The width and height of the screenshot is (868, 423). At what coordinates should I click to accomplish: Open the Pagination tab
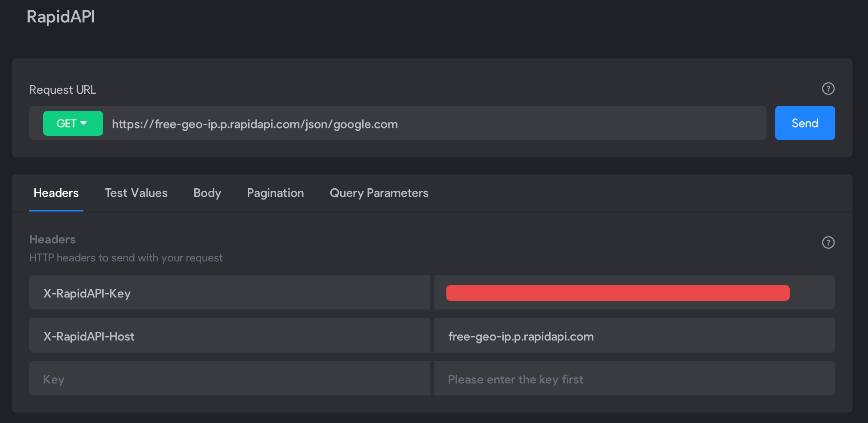(x=275, y=193)
